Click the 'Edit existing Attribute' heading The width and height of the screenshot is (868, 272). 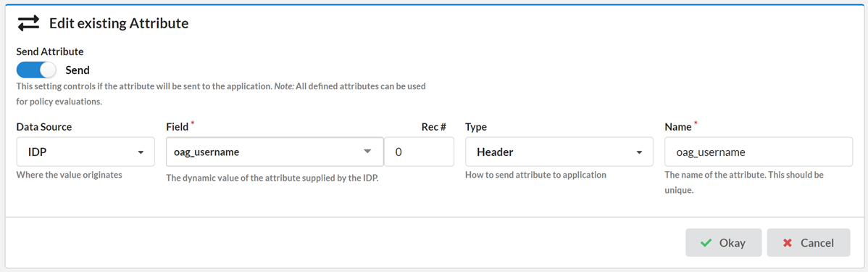coord(119,23)
